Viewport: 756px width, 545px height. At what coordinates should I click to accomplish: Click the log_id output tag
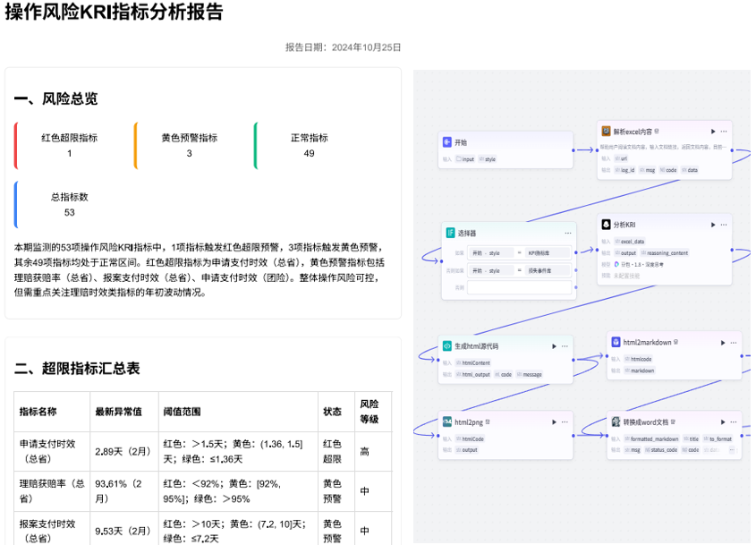(624, 170)
